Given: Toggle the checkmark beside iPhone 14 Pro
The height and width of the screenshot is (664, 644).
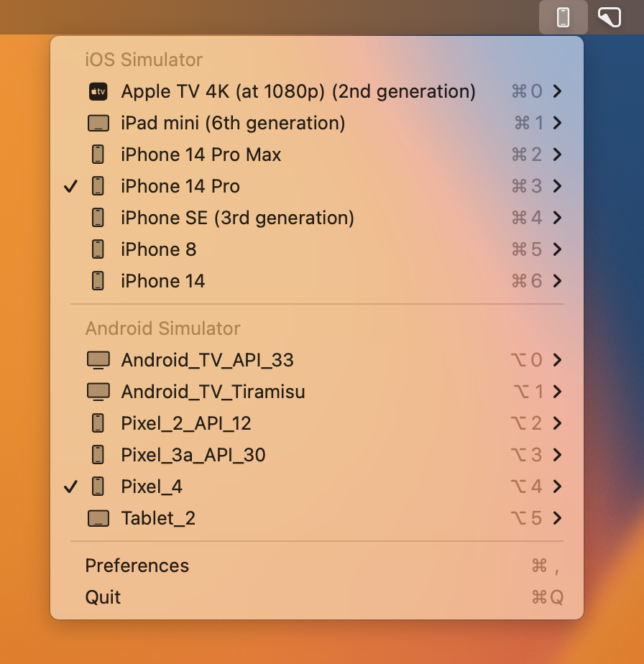Looking at the screenshot, I should pos(70,187).
